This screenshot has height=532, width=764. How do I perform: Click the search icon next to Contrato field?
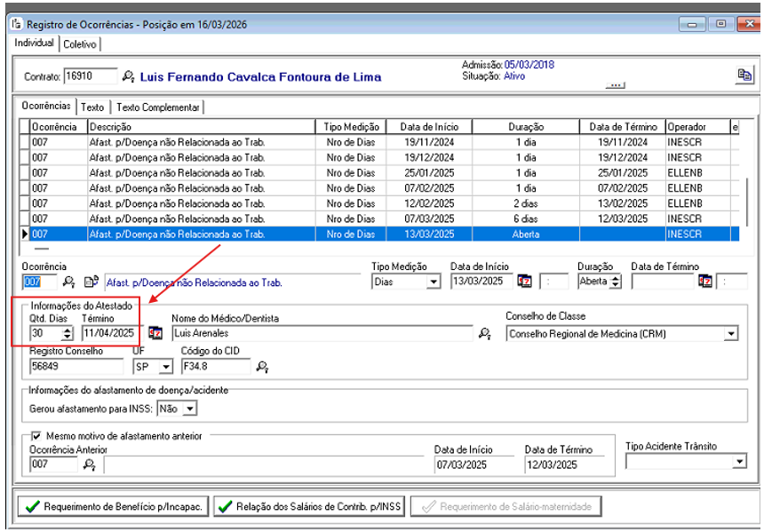(x=129, y=76)
